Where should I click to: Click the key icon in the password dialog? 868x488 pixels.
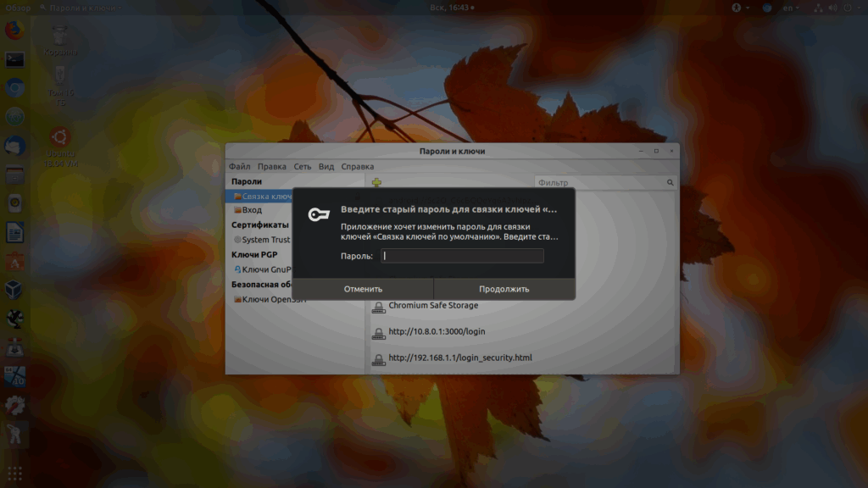click(x=319, y=214)
